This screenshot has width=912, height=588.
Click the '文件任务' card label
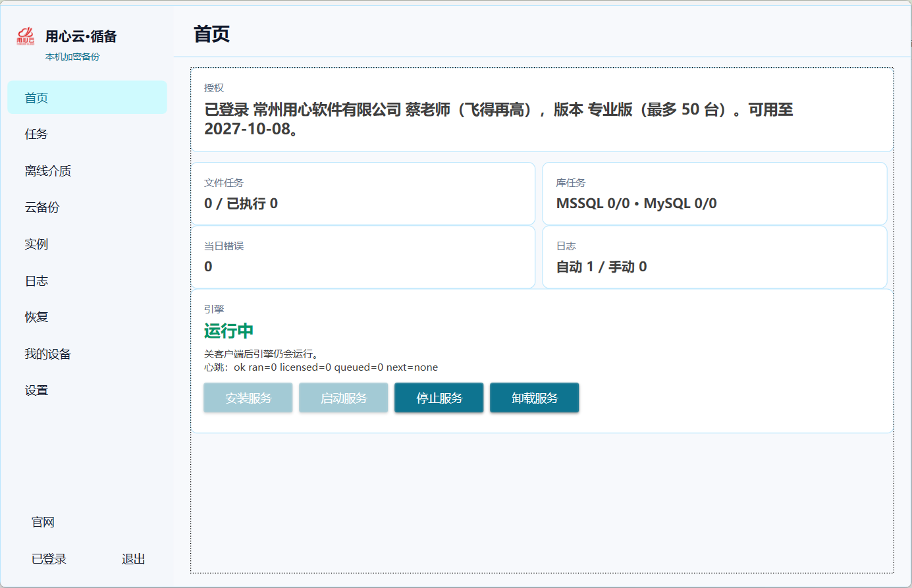click(x=224, y=182)
